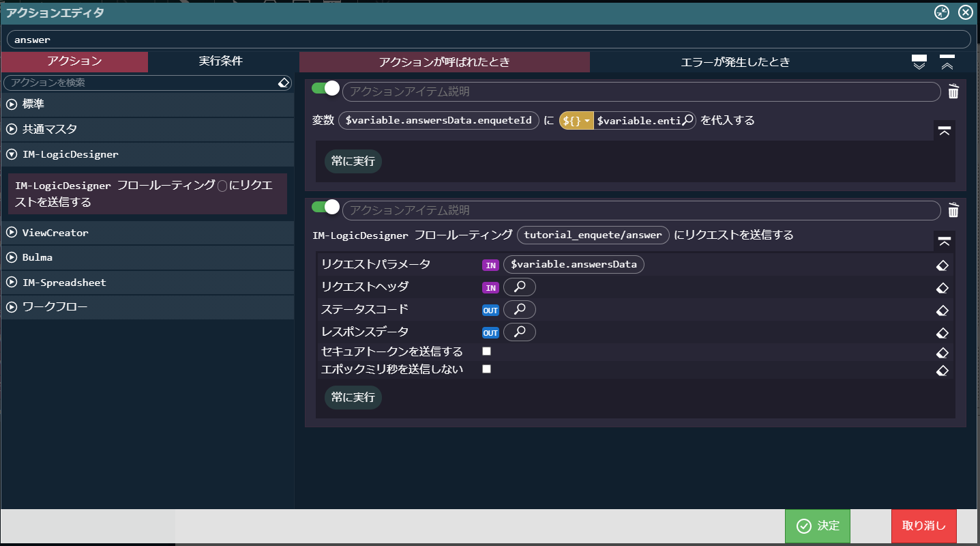The image size is (980, 546).
Task: Toggle the flow routing action enabled switch
Action: point(325,207)
